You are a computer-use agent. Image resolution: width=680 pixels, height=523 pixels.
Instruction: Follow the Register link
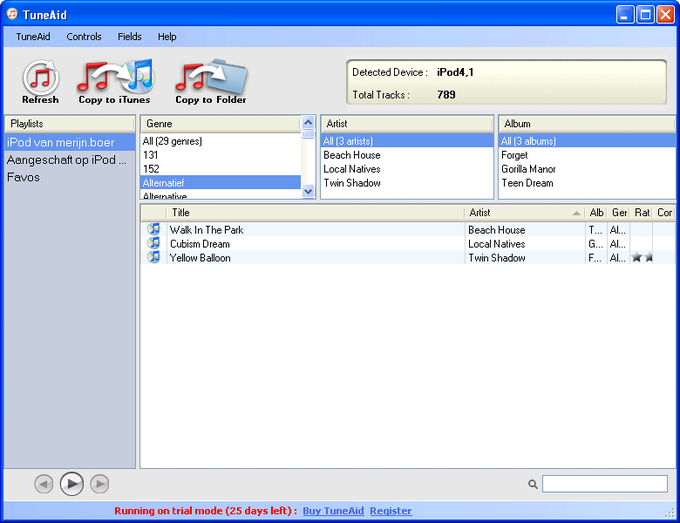pyautogui.click(x=391, y=511)
